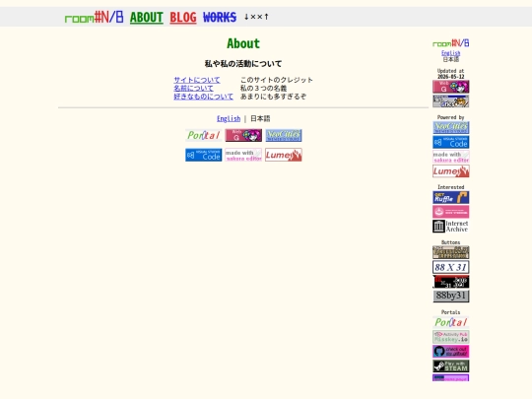Click the About page heading

[243, 43]
